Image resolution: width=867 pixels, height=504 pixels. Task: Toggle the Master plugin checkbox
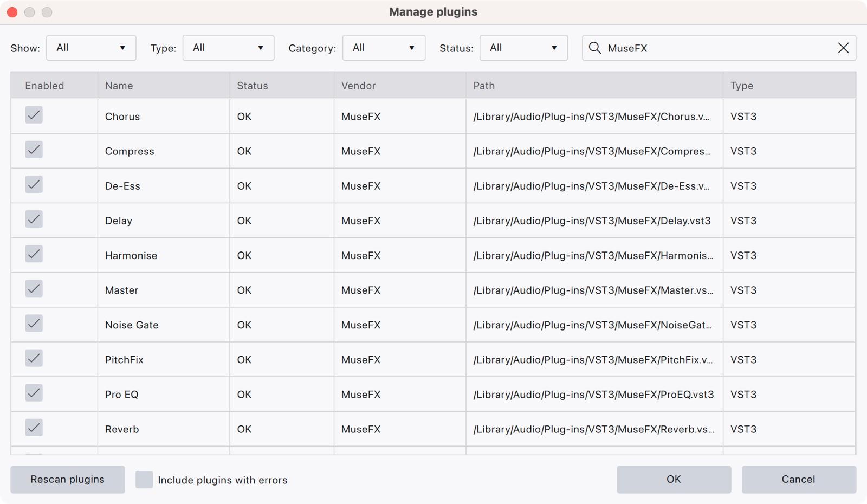[x=34, y=288]
